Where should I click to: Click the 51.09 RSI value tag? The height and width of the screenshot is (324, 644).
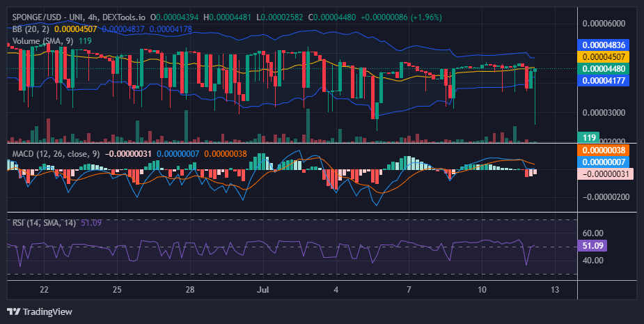point(592,246)
